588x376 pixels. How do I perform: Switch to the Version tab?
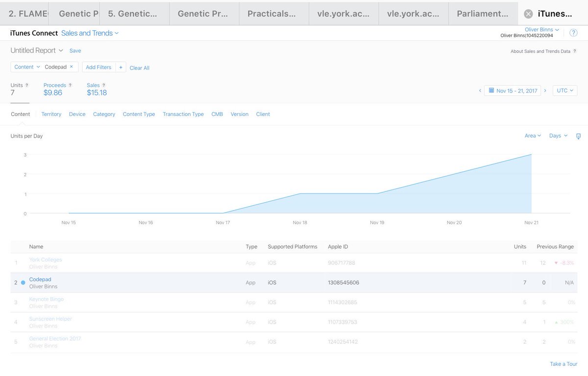[x=240, y=114]
